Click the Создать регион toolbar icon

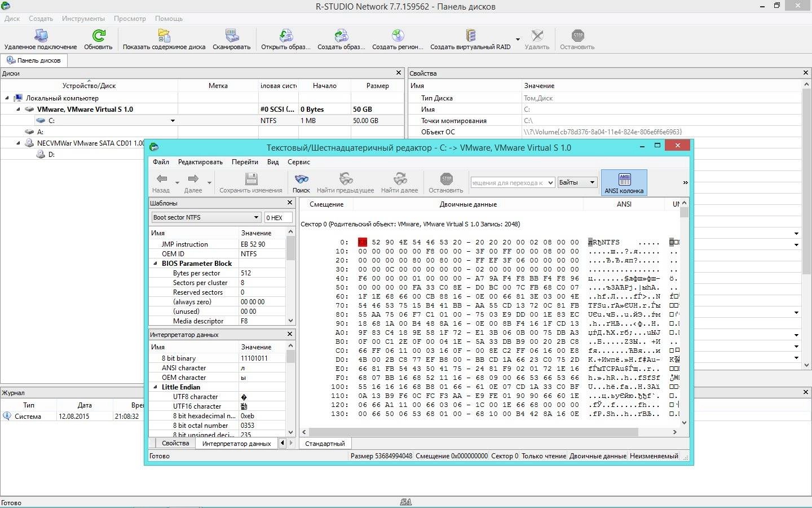click(x=398, y=36)
